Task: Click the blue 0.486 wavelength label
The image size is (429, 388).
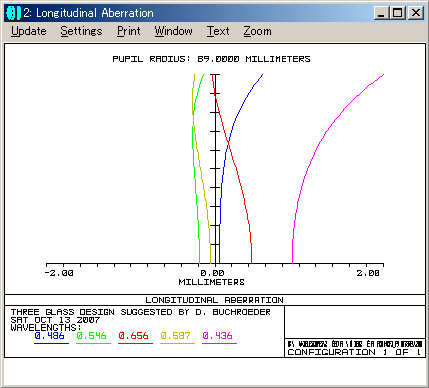Action: pos(49,336)
